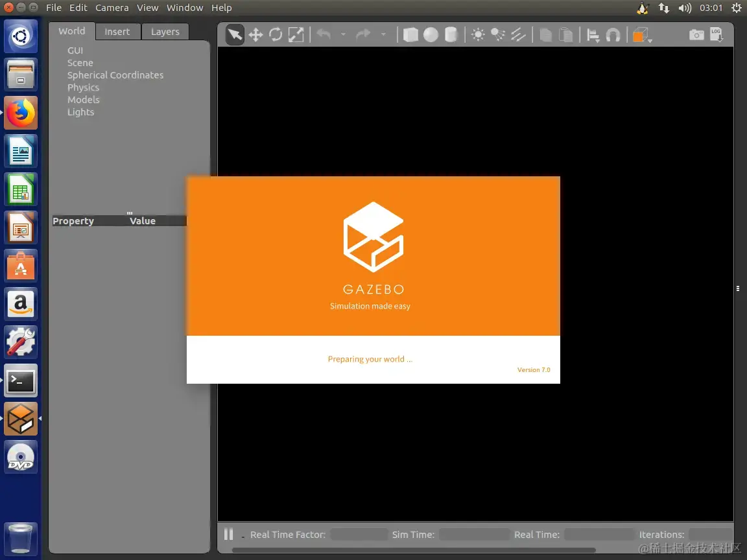Open the orange view angle dropdown
The width and height of the screenshot is (747, 560).
click(x=642, y=35)
